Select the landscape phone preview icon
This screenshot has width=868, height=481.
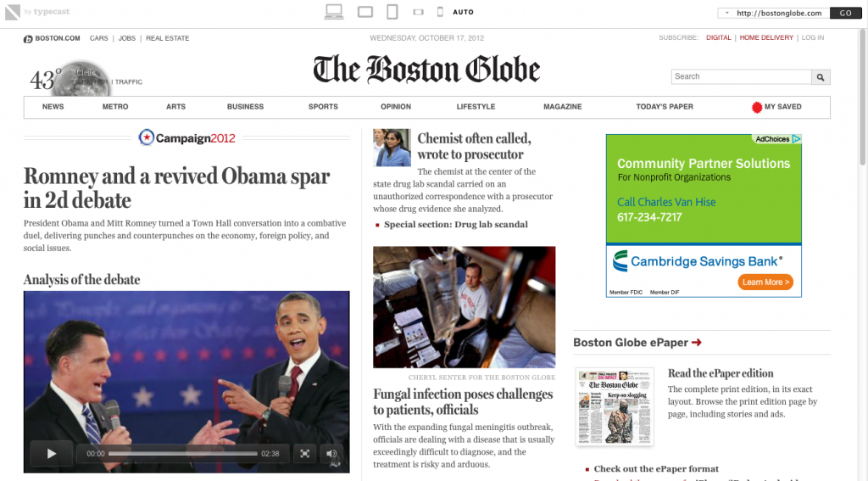[419, 12]
